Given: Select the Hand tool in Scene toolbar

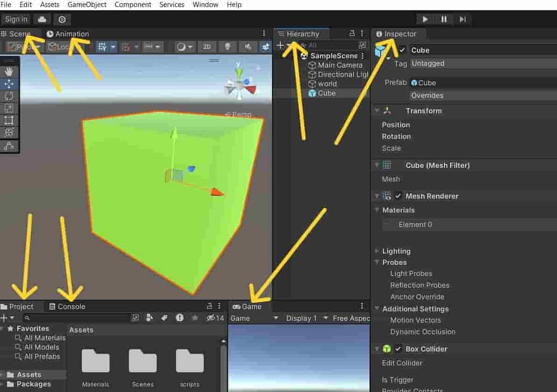Looking at the screenshot, I should [8, 71].
